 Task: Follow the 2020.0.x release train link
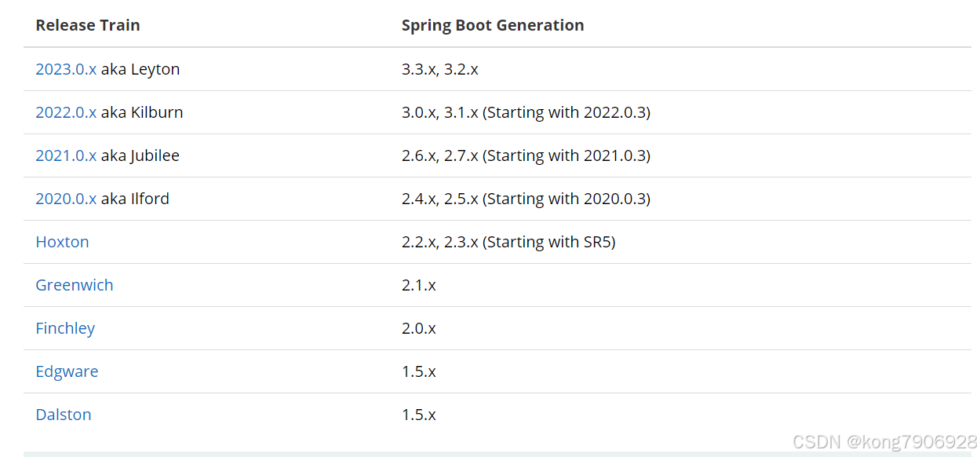coord(66,199)
